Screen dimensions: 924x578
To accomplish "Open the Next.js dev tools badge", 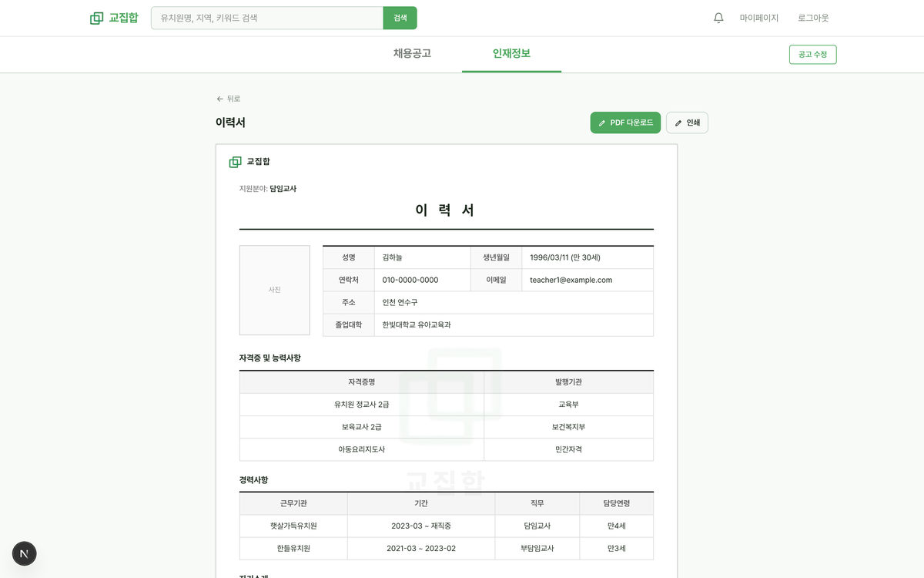I will tap(25, 553).
